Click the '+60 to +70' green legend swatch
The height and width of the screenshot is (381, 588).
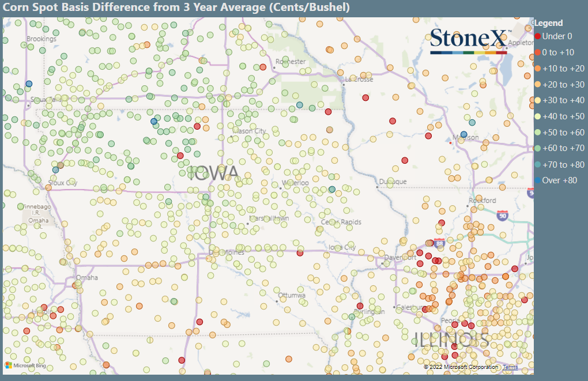pos(538,149)
